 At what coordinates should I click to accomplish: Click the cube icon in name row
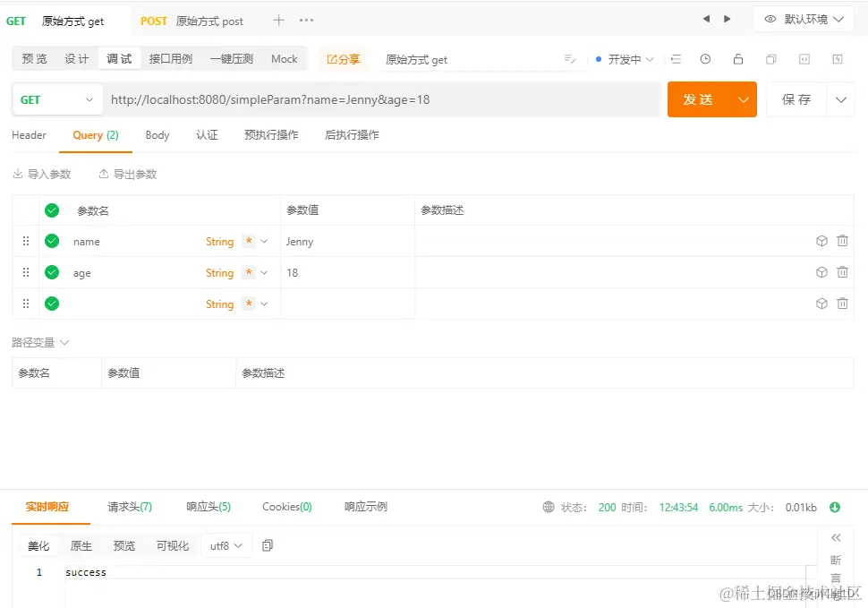coord(821,241)
